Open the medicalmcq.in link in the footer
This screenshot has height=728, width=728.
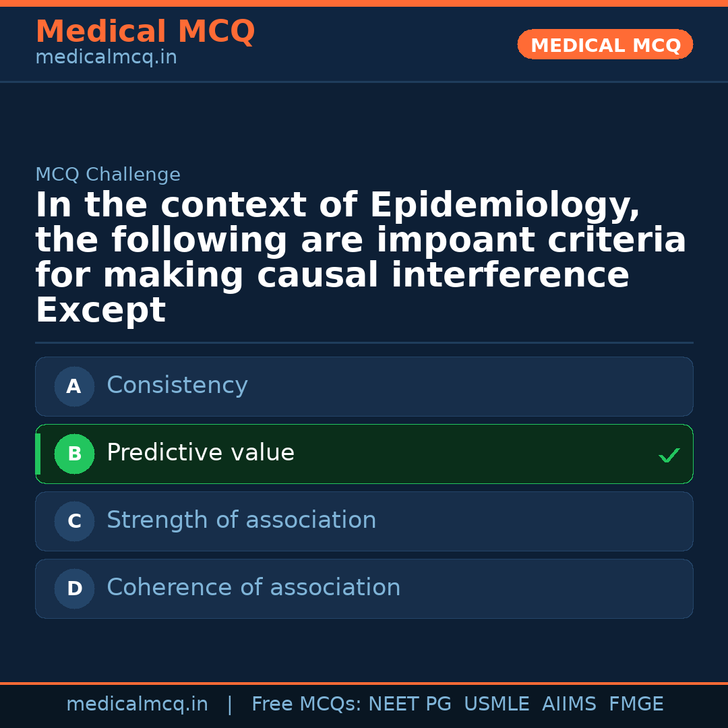137,704
